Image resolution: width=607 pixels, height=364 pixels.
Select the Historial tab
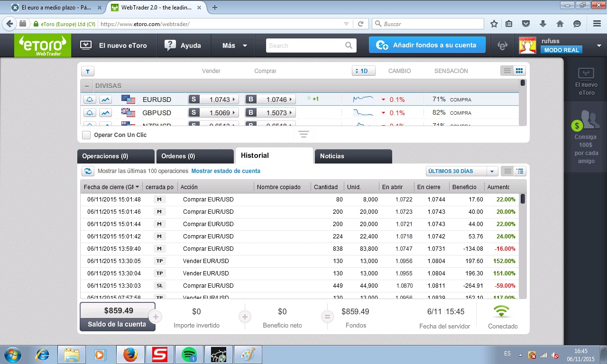click(x=274, y=155)
